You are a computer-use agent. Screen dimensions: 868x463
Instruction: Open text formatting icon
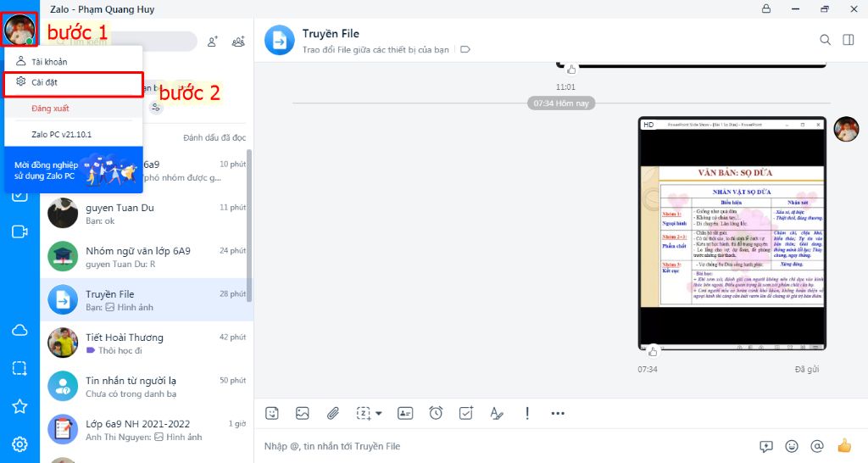pyautogui.click(x=497, y=413)
